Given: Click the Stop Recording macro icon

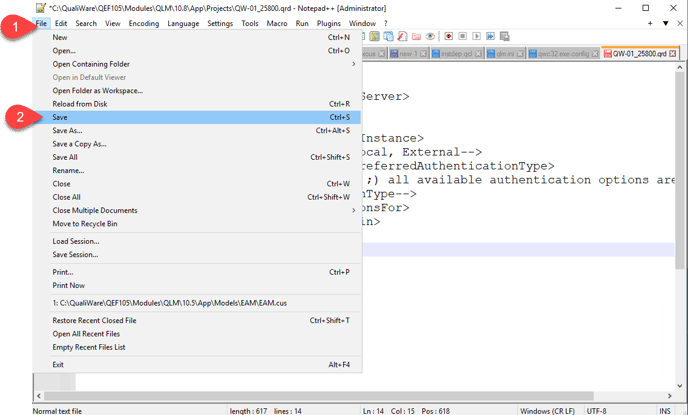Looking at the screenshot, I should coord(462,36).
